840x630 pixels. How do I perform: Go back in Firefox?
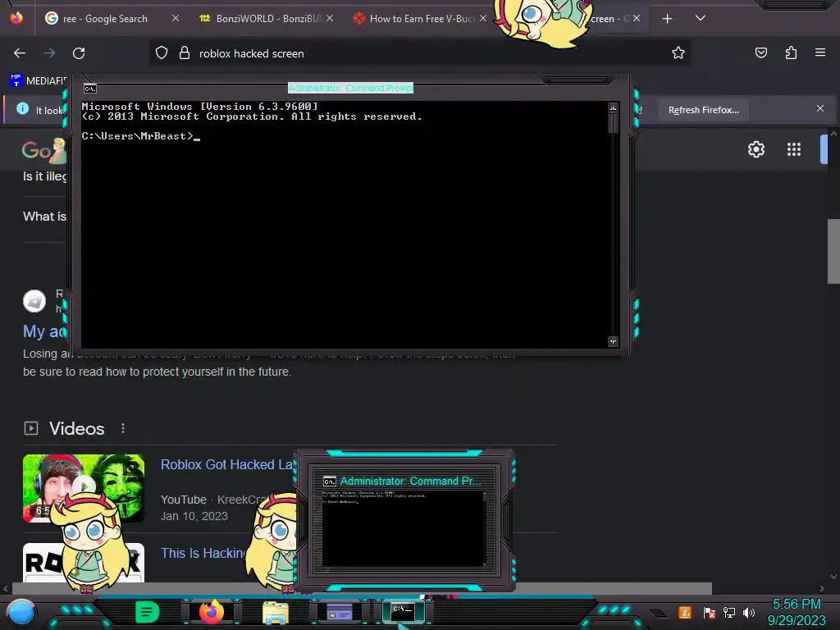(20, 53)
